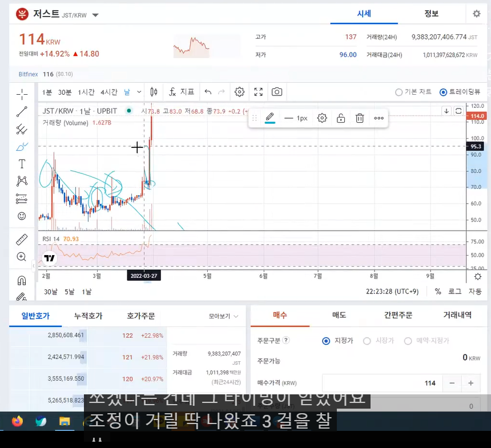This screenshot has width=491, height=448.
Task: Select 30분 chart interval
Action: (65, 92)
